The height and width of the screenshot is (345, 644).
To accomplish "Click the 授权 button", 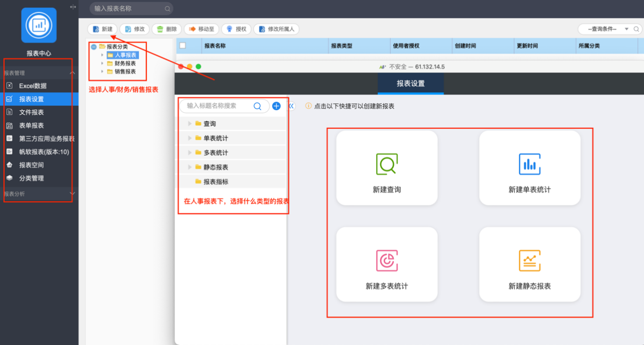I will [x=236, y=29].
